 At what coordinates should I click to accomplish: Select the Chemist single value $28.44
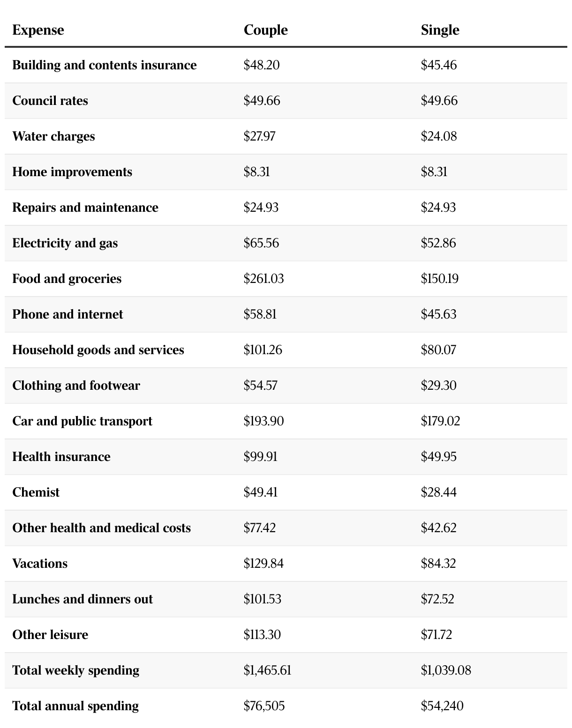tap(439, 492)
